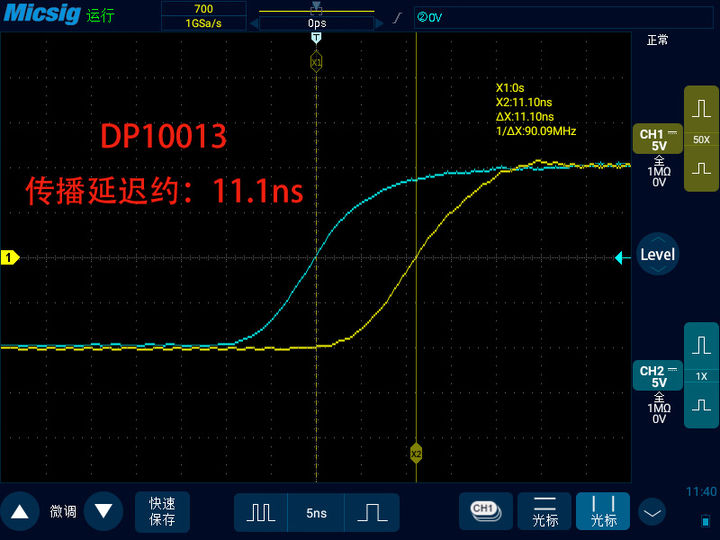Decrease timebase with multi-pulse icon
This screenshot has width=720, height=540.
[261, 512]
